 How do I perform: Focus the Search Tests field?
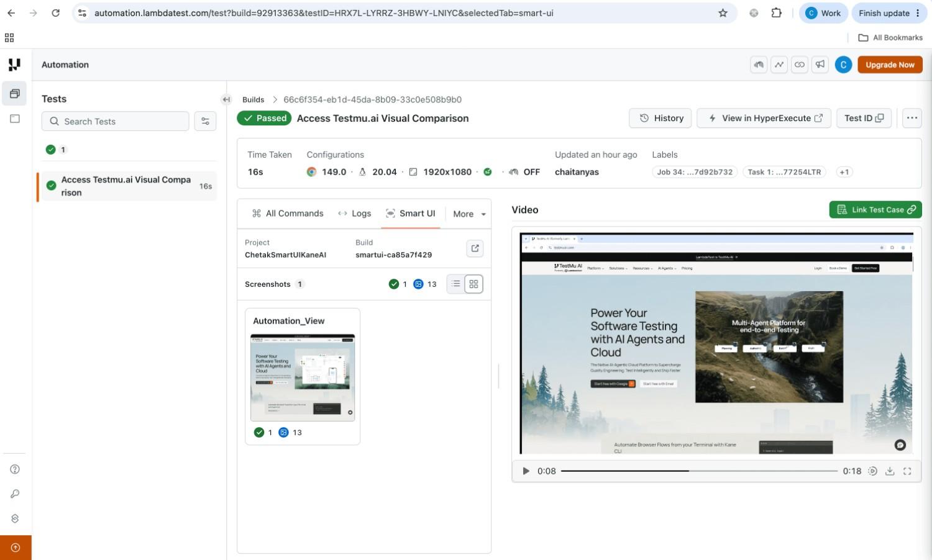(x=115, y=121)
